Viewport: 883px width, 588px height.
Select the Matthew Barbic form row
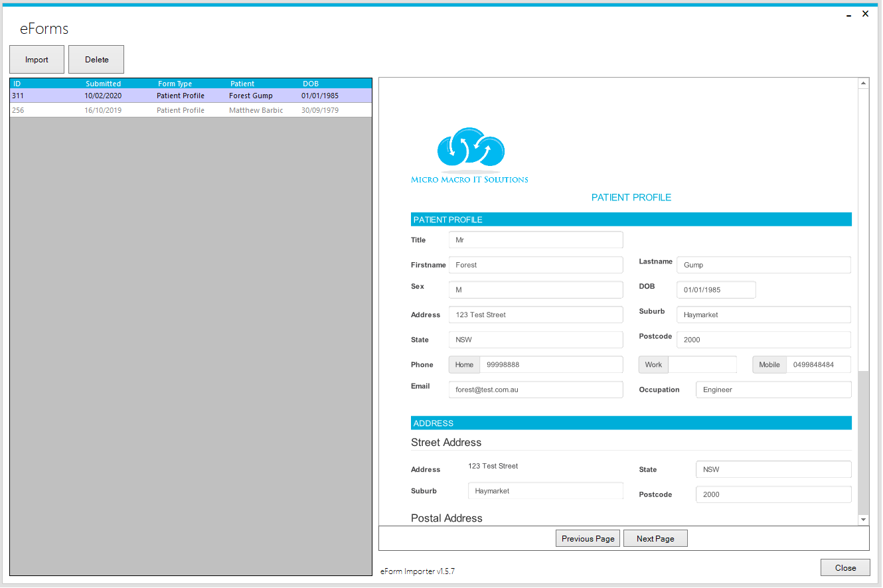(x=191, y=110)
